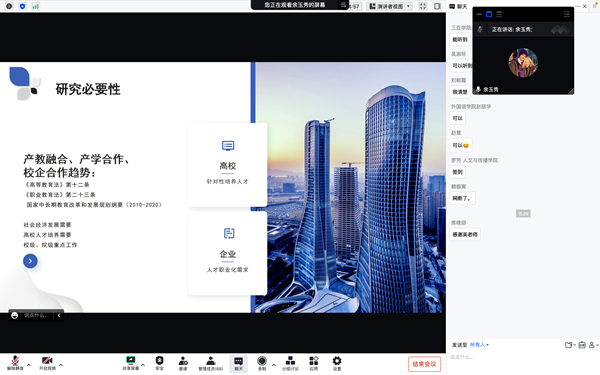Select blue single-window view in floating window
The width and height of the screenshot is (600, 375).
pyautogui.click(x=489, y=14)
